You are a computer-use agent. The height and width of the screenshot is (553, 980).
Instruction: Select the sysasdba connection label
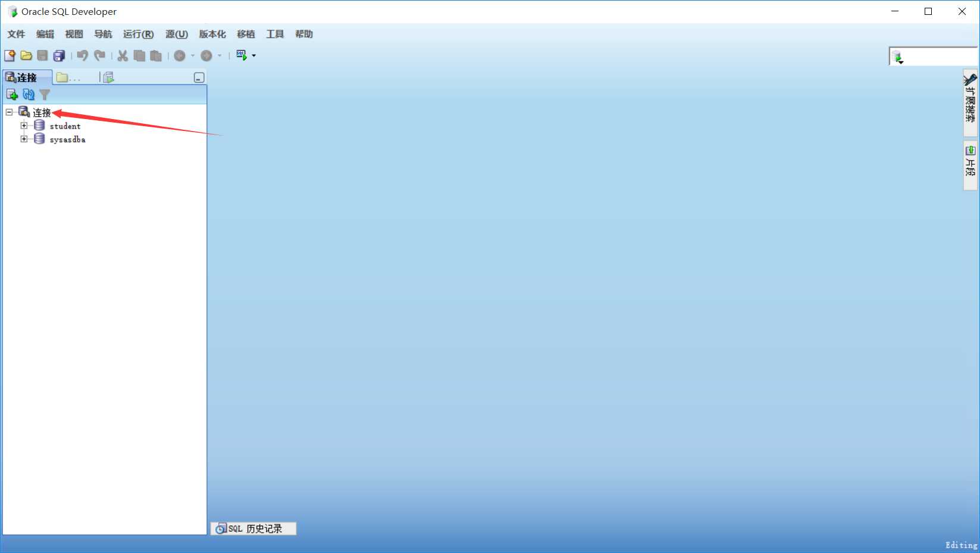(x=67, y=140)
